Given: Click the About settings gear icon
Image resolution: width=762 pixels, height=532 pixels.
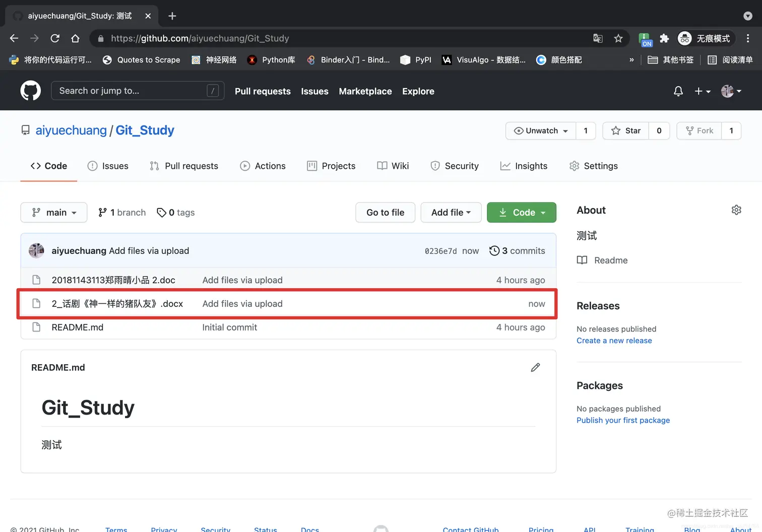Looking at the screenshot, I should (x=736, y=210).
